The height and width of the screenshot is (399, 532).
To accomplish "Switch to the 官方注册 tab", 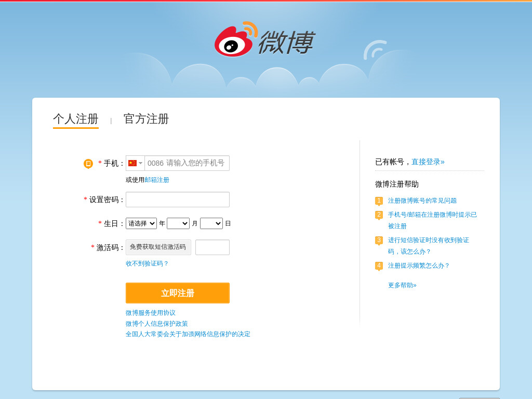I will [x=146, y=119].
